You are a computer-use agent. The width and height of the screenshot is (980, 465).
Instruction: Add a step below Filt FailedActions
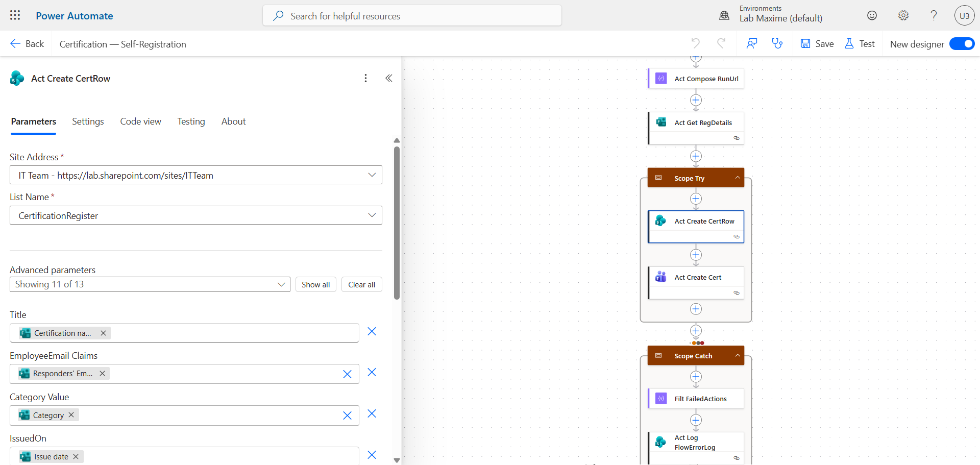tap(696, 420)
